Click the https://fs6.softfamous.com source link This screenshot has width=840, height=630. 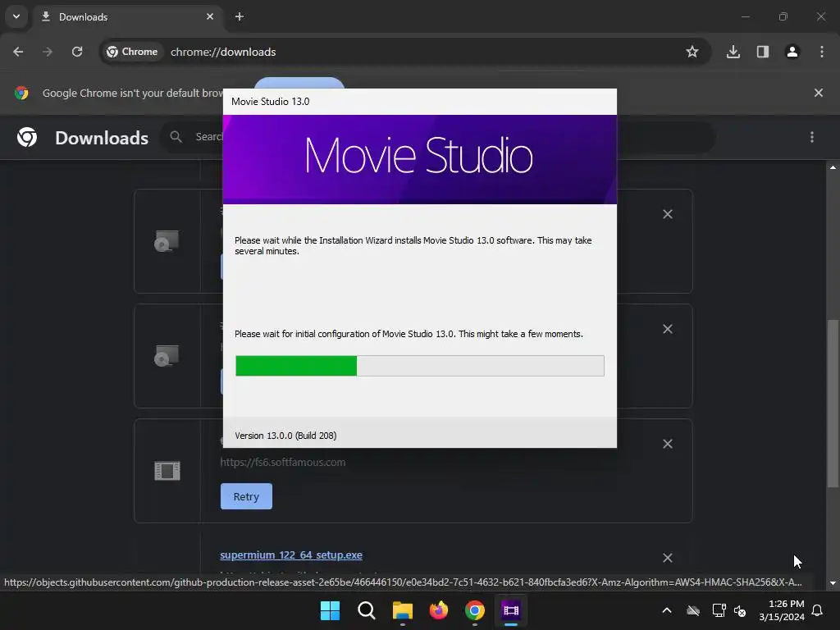click(x=283, y=463)
